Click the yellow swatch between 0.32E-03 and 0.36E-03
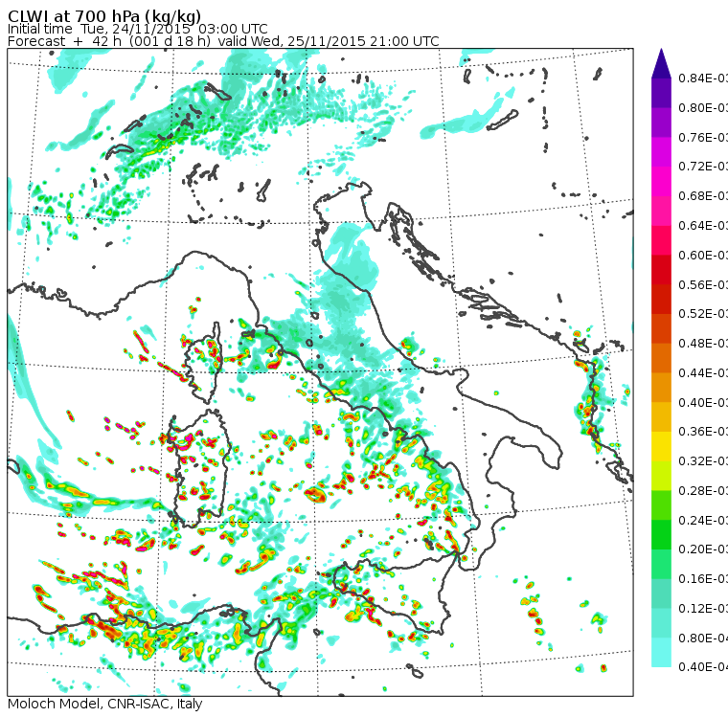This screenshot has width=728, height=717. point(661,446)
